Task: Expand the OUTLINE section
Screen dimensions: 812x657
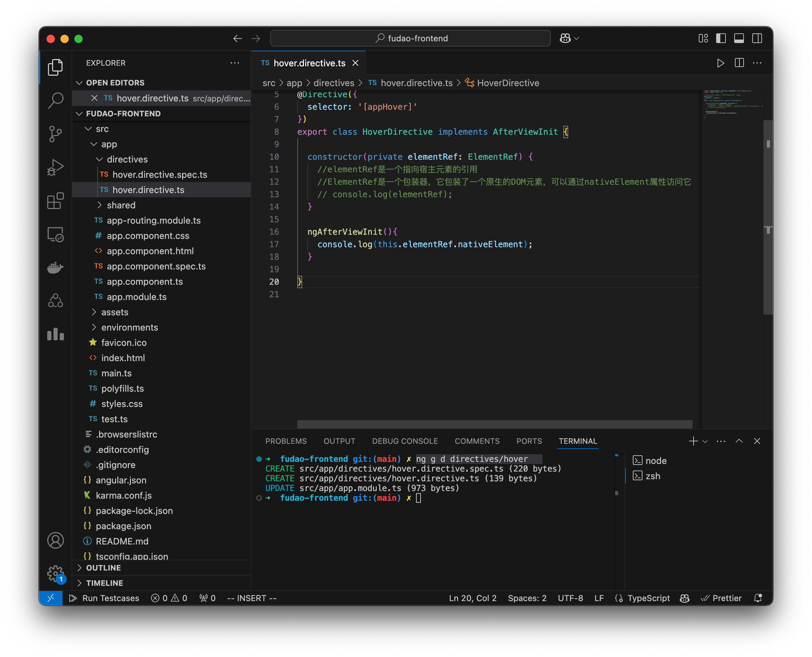Action: tap(103, 568)
